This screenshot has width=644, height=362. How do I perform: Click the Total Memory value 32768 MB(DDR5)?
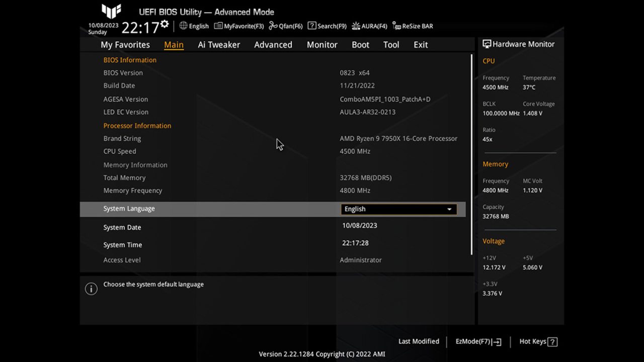point(365,178)
